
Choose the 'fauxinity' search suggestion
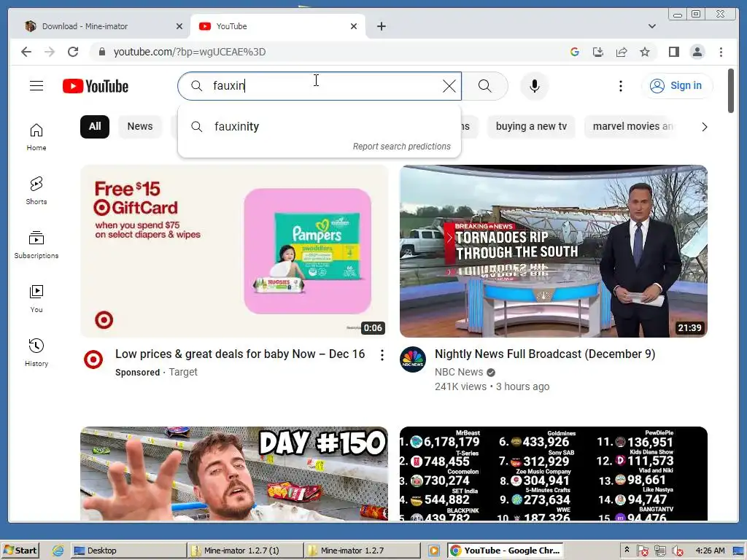pyautogui.click(x=320, y=127)
